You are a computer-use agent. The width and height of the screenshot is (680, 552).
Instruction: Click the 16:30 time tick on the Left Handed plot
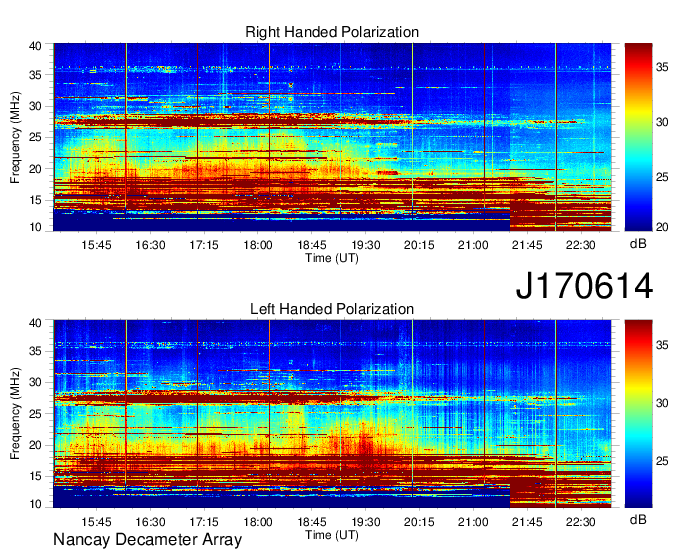(150, 522)
